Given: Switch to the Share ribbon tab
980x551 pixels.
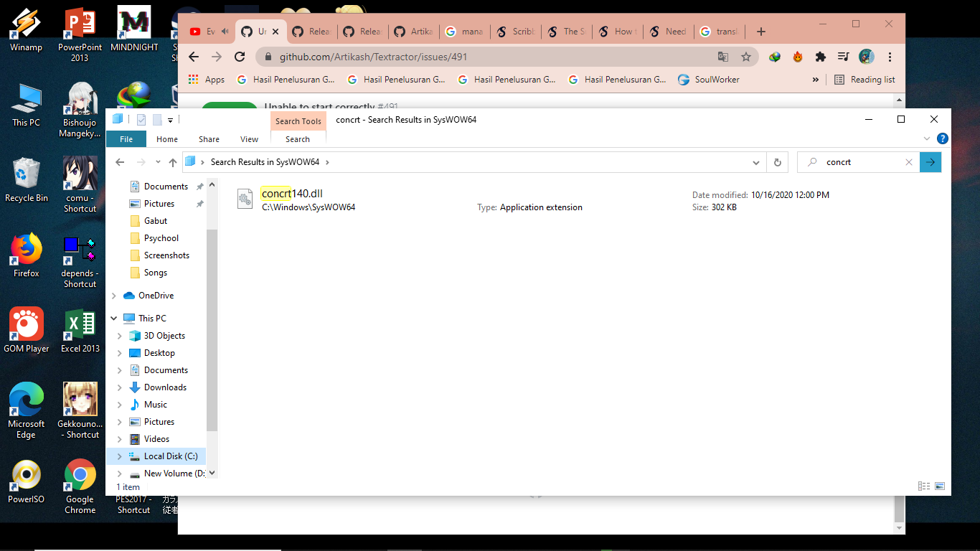Looking at the screenshot, I should click(x=209, y=139).
